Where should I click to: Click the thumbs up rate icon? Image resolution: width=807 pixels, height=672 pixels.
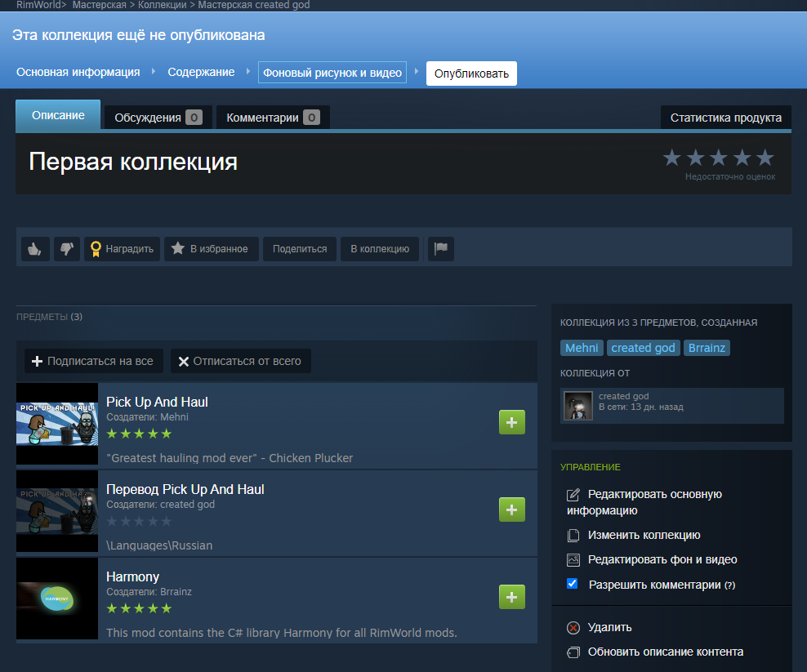pos(35,249)
